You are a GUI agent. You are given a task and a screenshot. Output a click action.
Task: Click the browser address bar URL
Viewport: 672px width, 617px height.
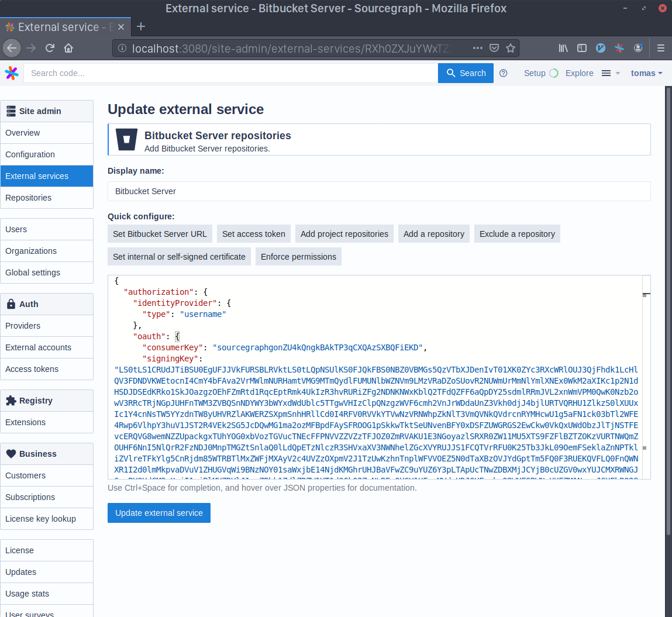coord(291,49)
